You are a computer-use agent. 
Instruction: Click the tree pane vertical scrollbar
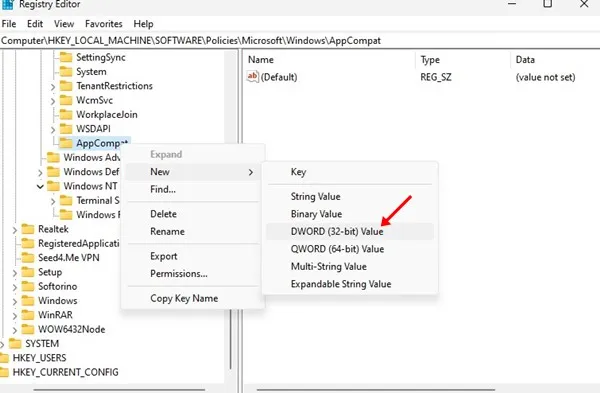(231, 338)
